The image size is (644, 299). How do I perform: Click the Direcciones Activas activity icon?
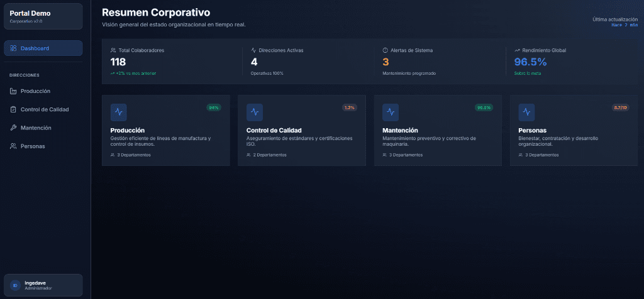[x=253, y=50]
